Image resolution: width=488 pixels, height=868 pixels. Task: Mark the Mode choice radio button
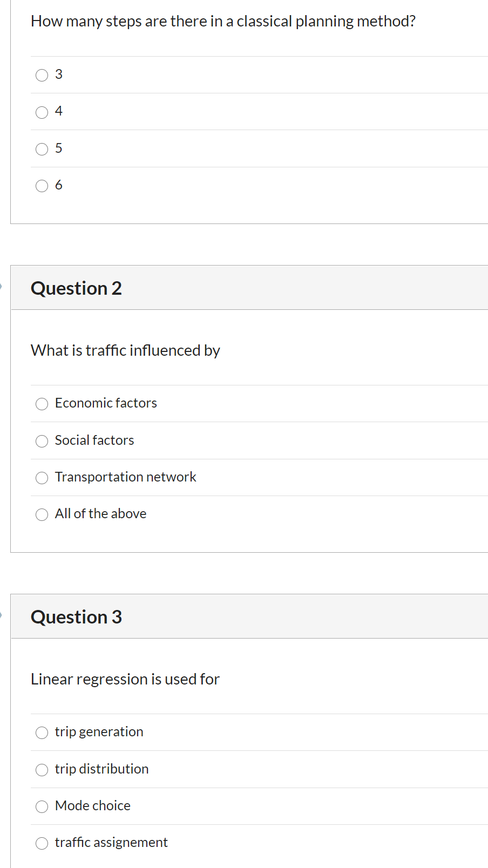[x=42, y=806]
